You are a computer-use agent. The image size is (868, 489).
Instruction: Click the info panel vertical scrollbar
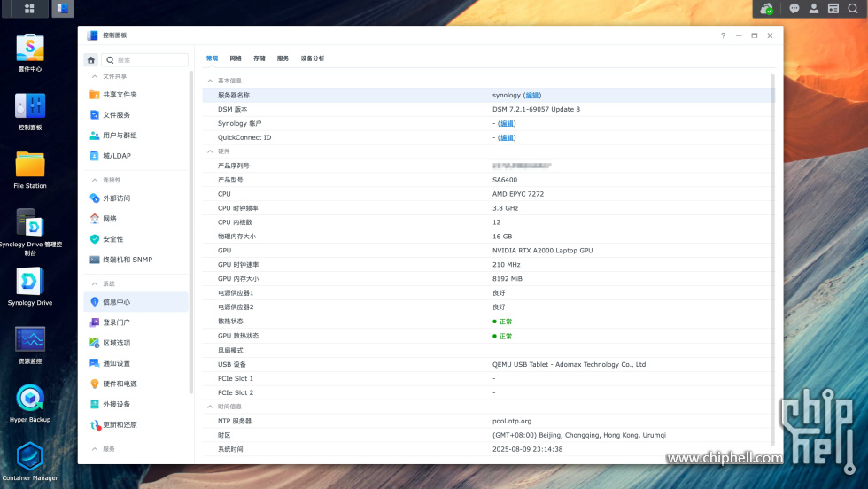pyautogui.click(x=772, y=260)
